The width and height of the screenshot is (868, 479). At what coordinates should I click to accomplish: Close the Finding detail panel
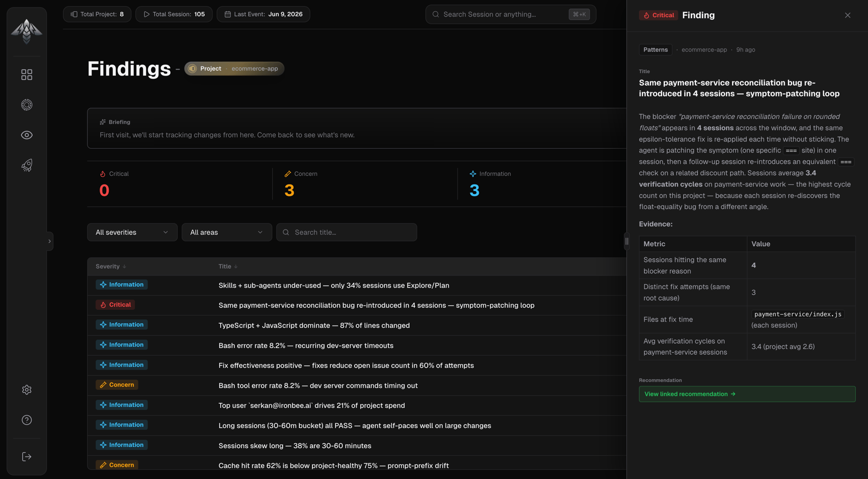[848, 15]
